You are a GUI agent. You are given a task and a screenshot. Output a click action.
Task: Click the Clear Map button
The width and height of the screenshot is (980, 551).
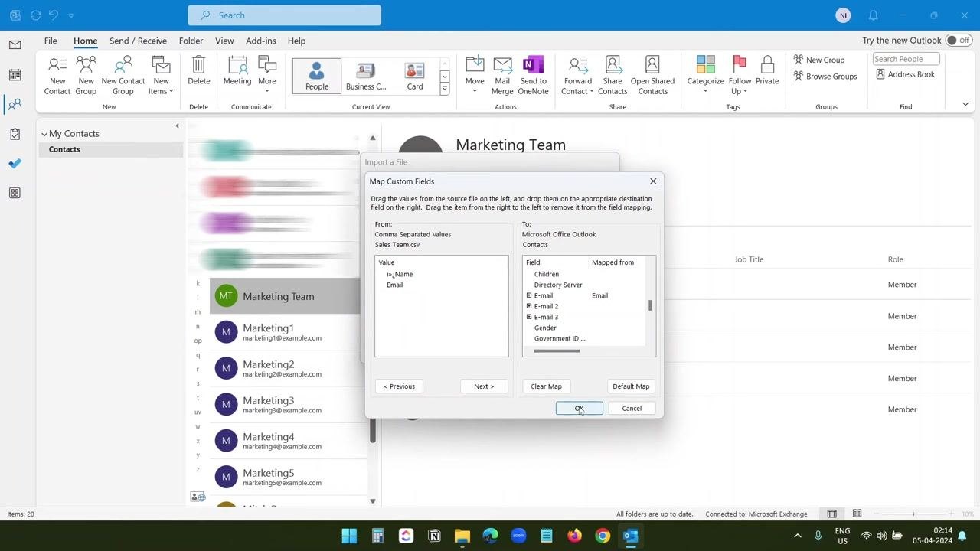546,386
